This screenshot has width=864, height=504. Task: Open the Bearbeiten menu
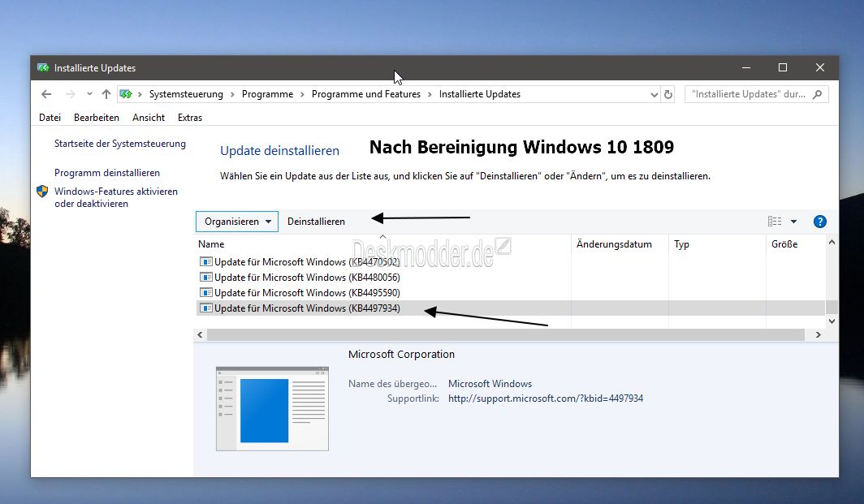(x=97, y=118)
